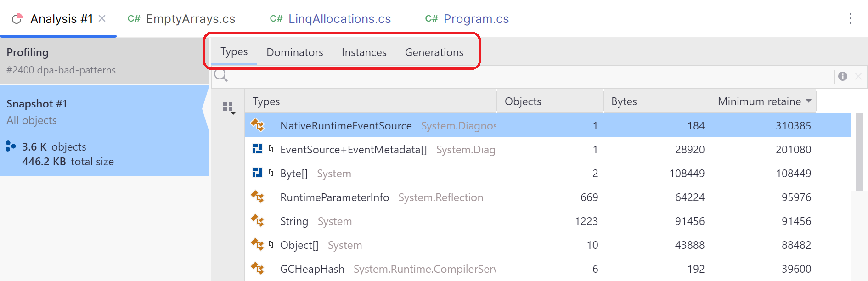Image resolution: width=868 pixels, height=281 pixels.
Task: Clear the search filter with the X button
Action: point(858,76)
